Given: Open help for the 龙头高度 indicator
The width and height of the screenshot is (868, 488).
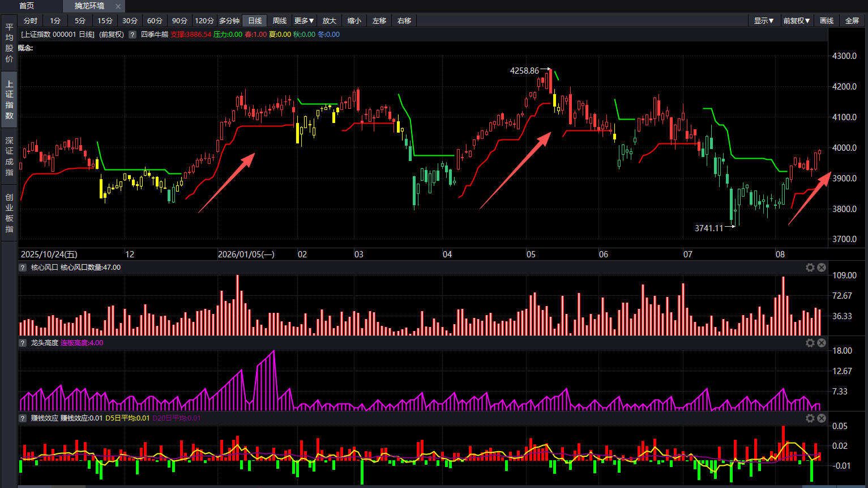Looking at the screenshot, I should point(23,343).
